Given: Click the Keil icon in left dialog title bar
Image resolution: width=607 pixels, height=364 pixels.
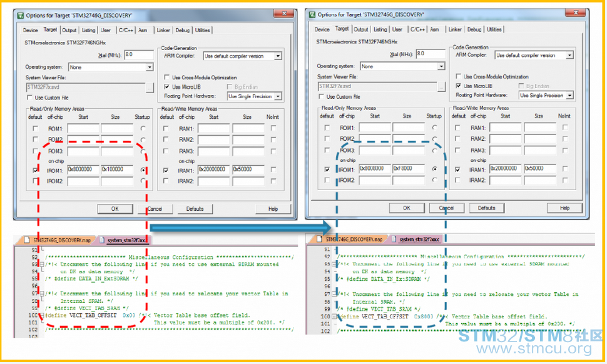Looking at the screenshot, I should (x=20, y=16).
